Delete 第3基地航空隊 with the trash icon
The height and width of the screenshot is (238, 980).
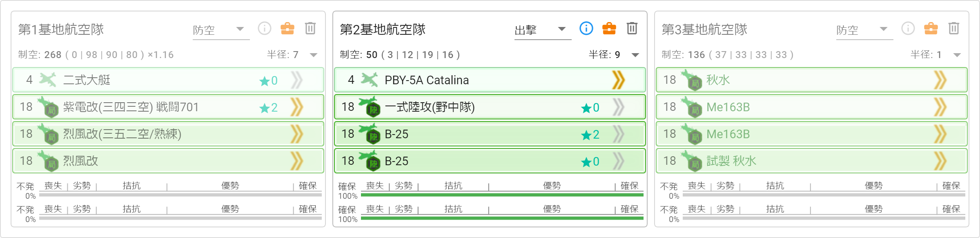[x=953, y=28]
